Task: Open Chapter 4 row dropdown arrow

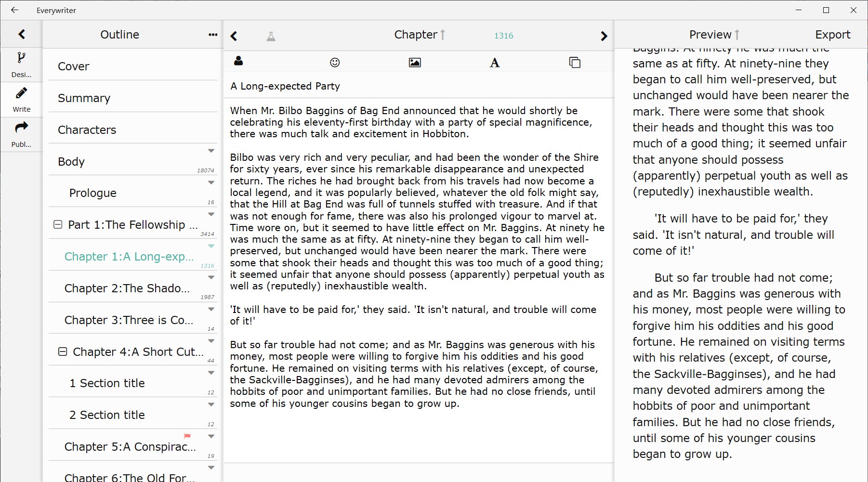Action: (x=211, y=341)
